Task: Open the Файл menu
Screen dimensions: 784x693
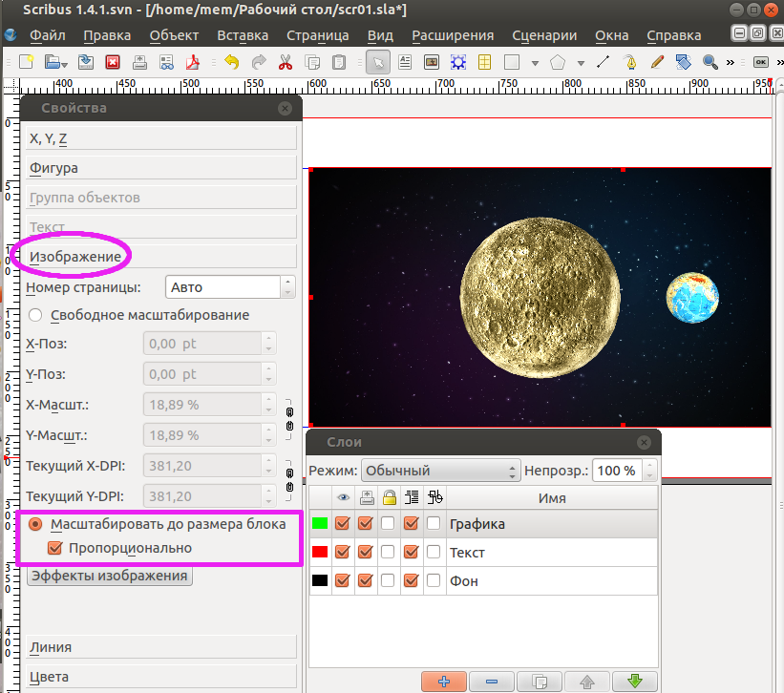Action: point(48,35)
